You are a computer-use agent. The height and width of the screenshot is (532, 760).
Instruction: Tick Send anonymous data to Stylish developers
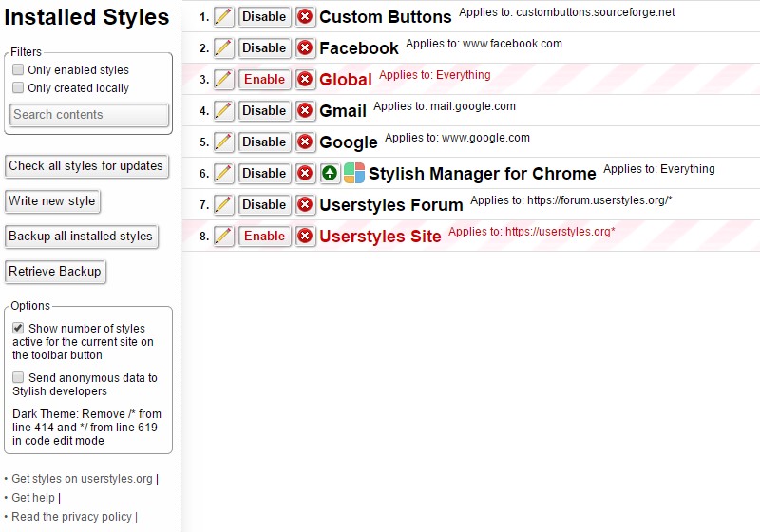coord(18,377)
